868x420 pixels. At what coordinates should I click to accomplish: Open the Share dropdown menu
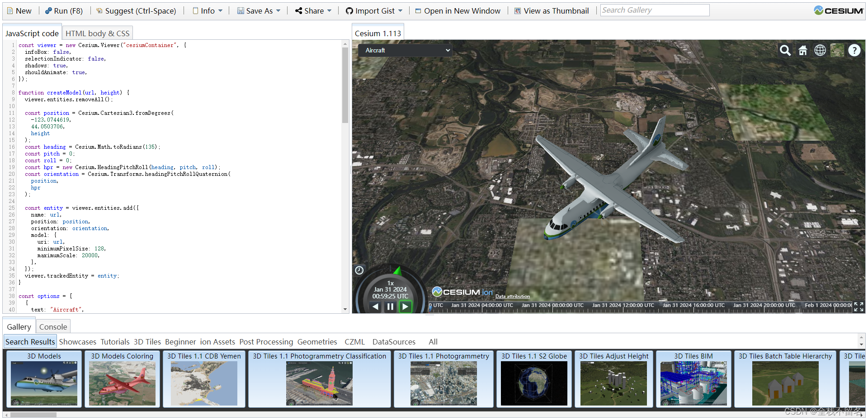(x=313, y=11)
